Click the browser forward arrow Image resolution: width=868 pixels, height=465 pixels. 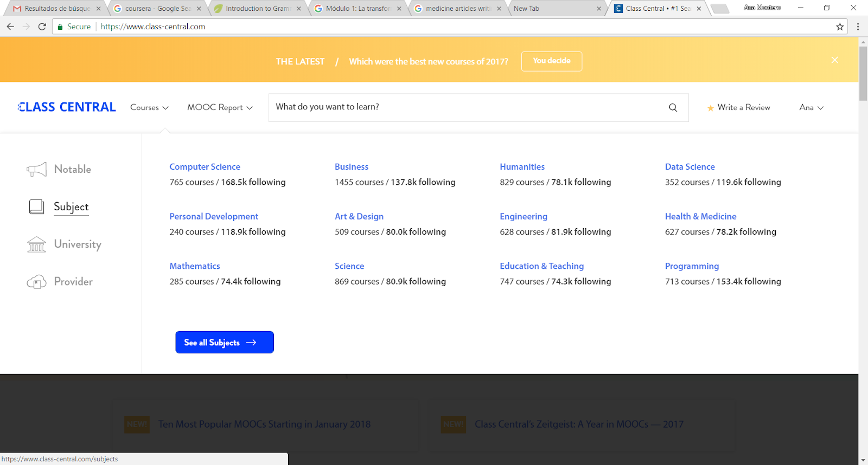coord(26,27)
